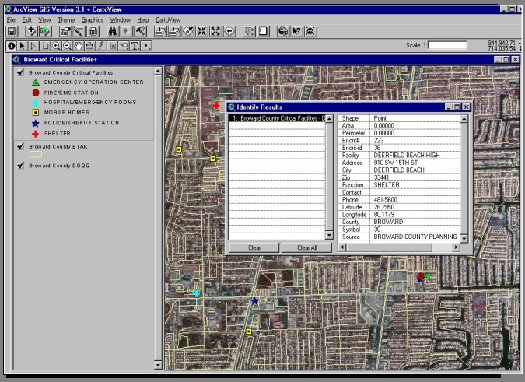Open the View menu
The width and height of the screenshot is (525, 382).
click(x=45, y=20)
